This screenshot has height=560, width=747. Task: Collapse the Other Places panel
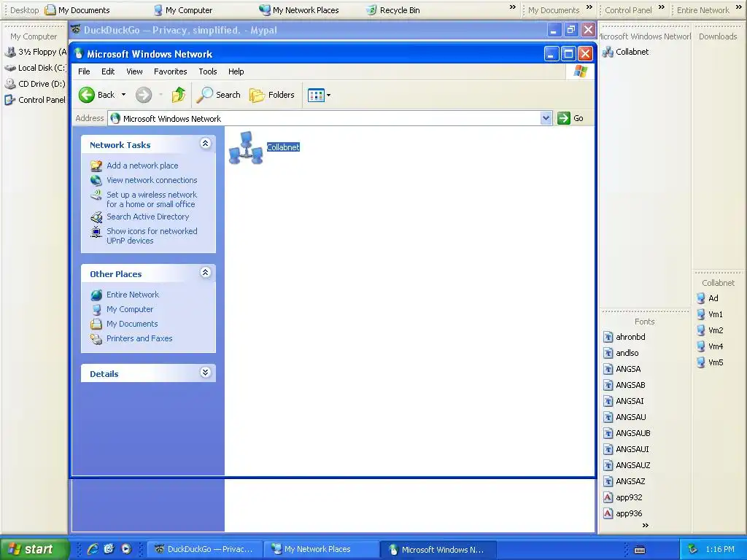pyautogui.click(x=205, y=273)
